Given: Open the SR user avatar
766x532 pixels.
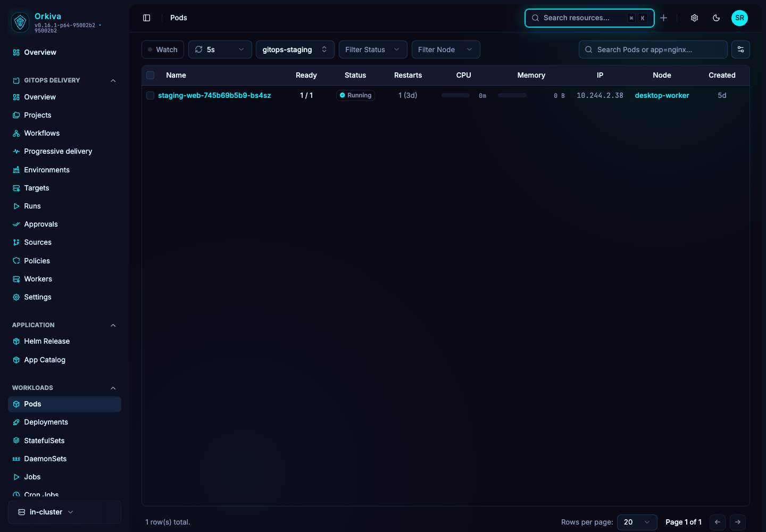Looking at the screenshot, I should click(x=739, y=18).
